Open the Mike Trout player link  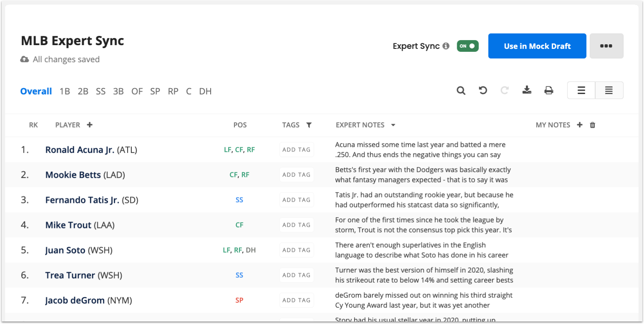coord(68,225)
